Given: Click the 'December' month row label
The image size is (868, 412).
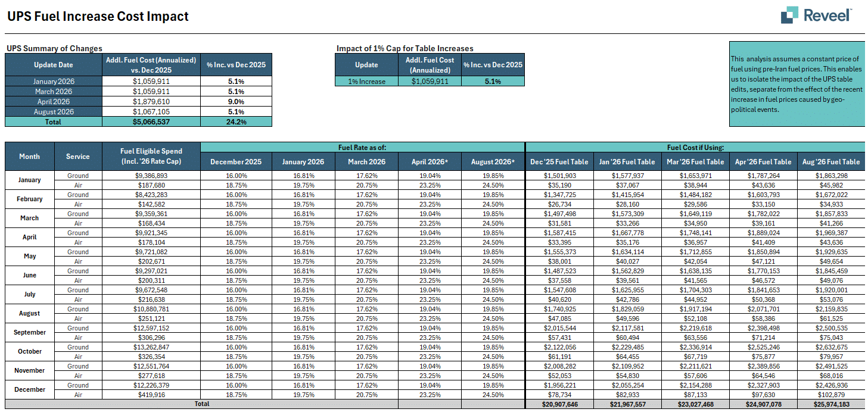Looking at the screenshot, I should pos(29,390).
